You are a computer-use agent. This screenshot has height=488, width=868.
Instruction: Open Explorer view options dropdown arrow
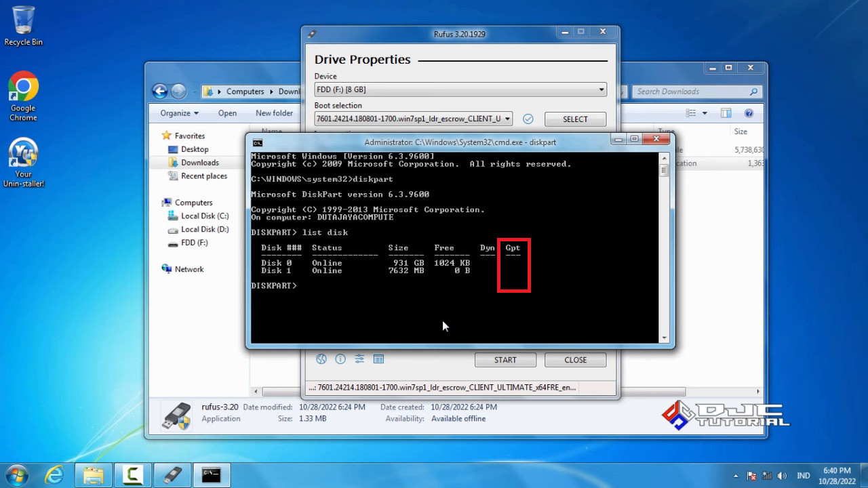[x=704, y=113]
